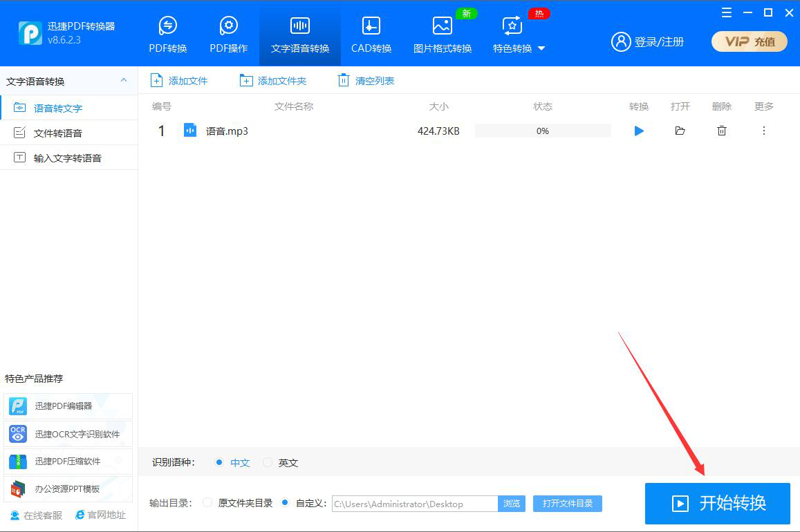This screenshot has height=532, width=800.
Task: Open 官网地址 website link
Action: [x=100, y=515]
